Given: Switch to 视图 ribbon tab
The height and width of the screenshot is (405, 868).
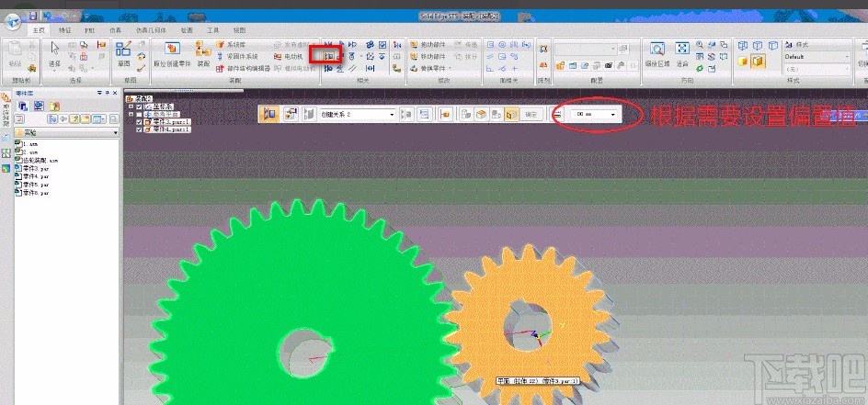Looking at the screenshot, I should point(239,30).
